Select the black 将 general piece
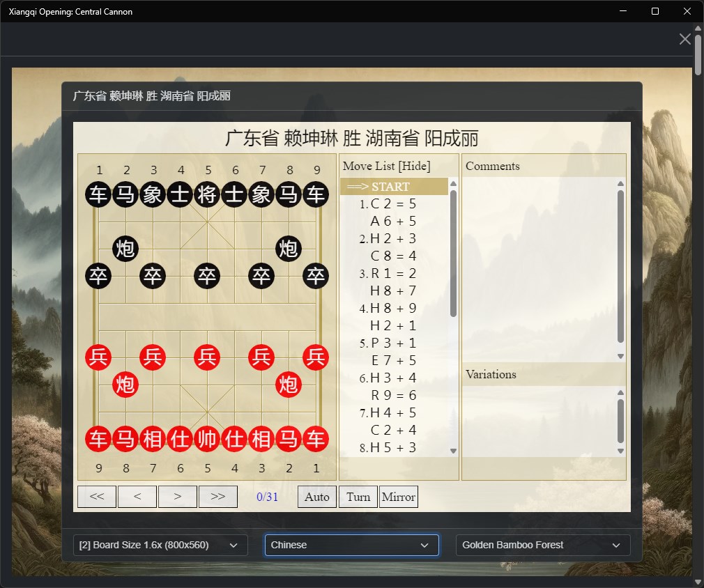The height and width of the screenshot is (588, 704). (x=207, y=194)
